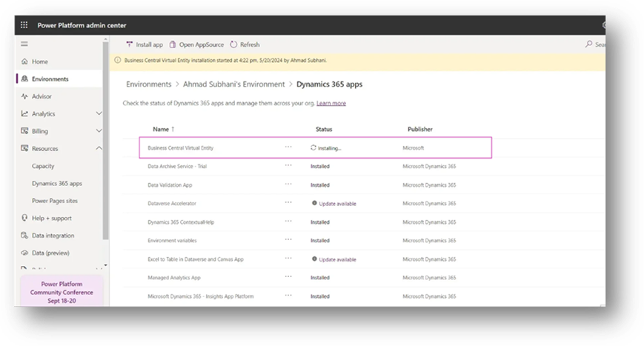Follow the Learn more link
Image resolution: width=644 pixels, height=346 pixels.
point(331,104)
